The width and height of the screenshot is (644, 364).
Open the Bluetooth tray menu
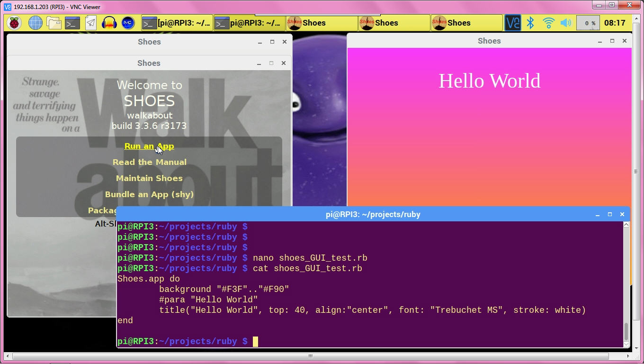point(530,23)
